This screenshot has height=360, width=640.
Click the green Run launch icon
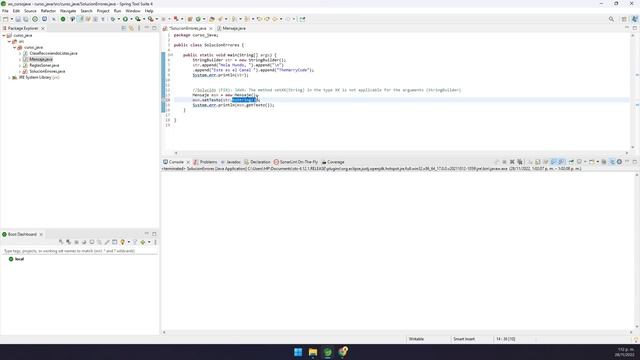pyautogui.click(x=125, y=19)
